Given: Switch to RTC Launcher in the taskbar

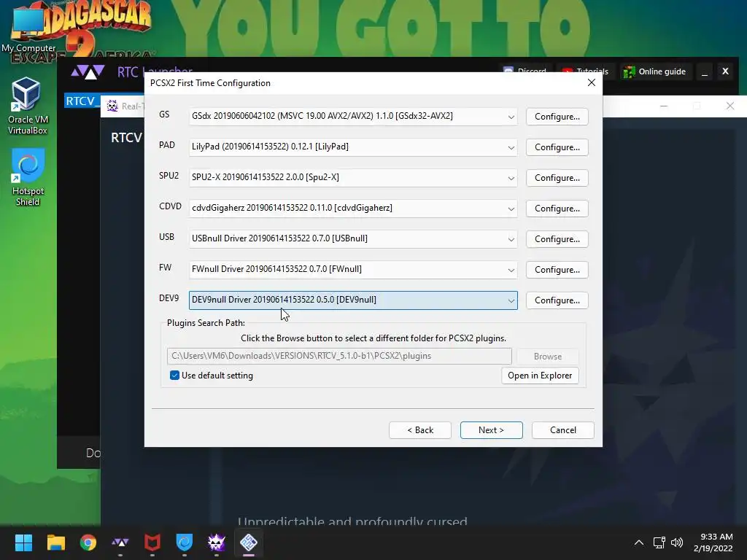Looking at the screenshot, I should point(120,542).
